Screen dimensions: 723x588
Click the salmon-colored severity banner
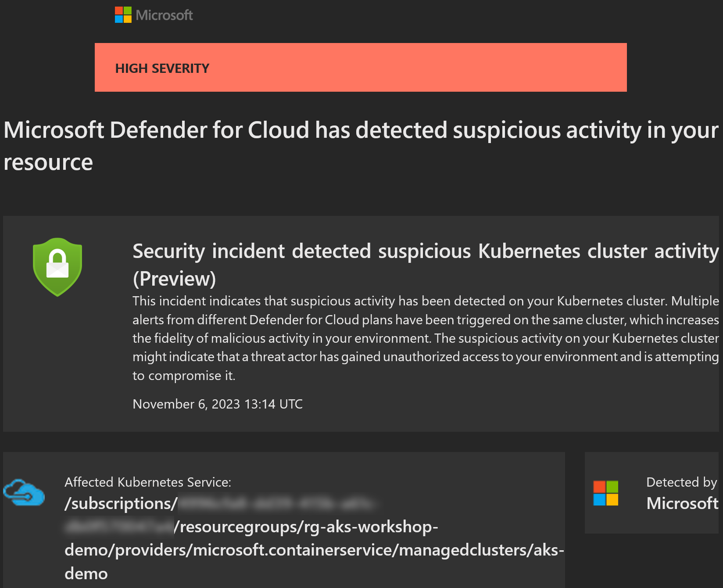point(361,67)
